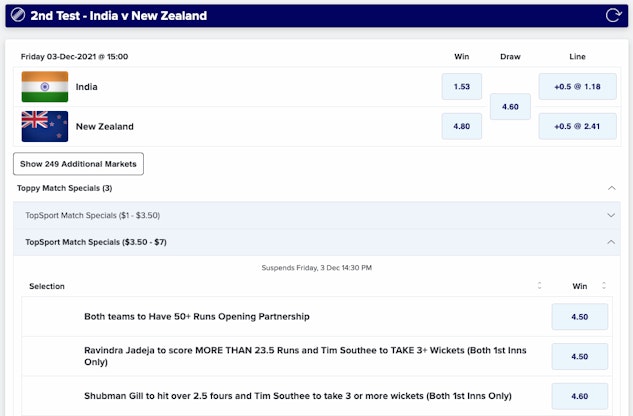Viewport: 633px width, 416px height.
Task: Expand TopSport Match Specials ($1 - $3.50)
Action: pos(611,215)
